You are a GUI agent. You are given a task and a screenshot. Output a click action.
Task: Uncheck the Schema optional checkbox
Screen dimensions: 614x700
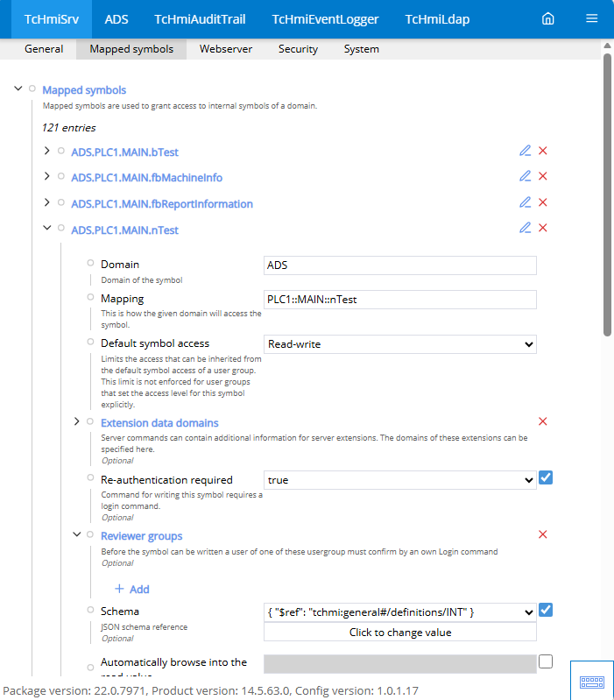tap(546, 610)
